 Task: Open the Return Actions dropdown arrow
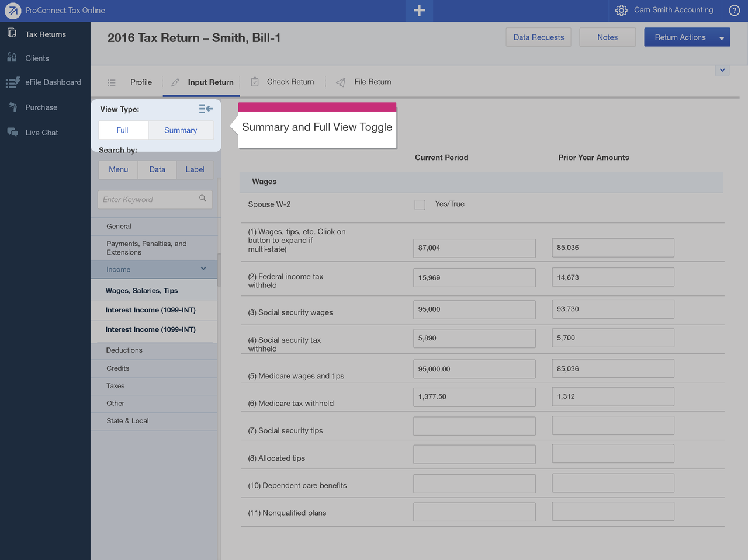tap(722, 38)
